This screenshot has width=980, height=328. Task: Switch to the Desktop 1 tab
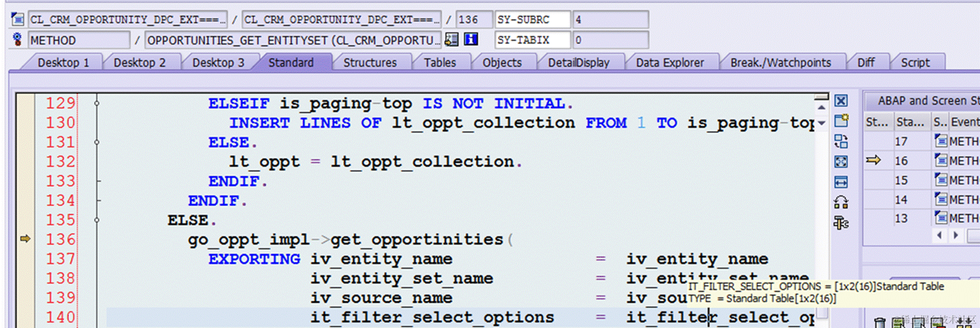(63, 63)
